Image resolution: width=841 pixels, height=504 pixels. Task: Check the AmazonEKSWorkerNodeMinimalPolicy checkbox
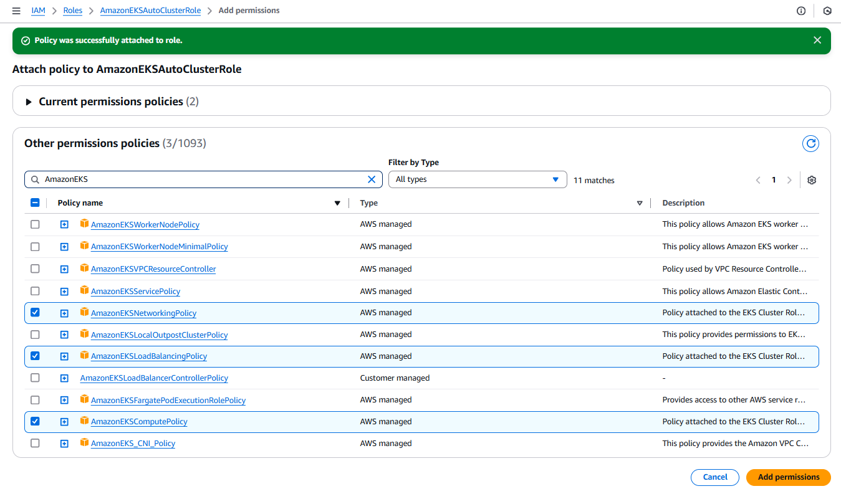coord(35,247)
